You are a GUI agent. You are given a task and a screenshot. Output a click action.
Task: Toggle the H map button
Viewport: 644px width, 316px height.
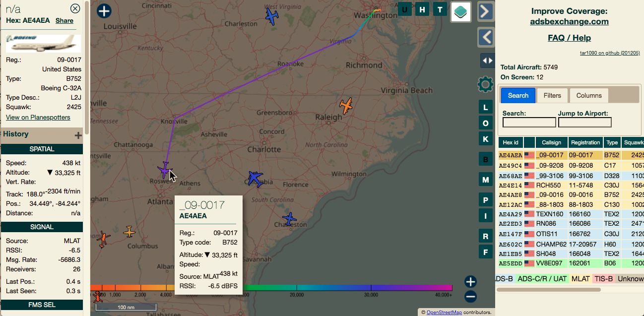pos(422,9)
